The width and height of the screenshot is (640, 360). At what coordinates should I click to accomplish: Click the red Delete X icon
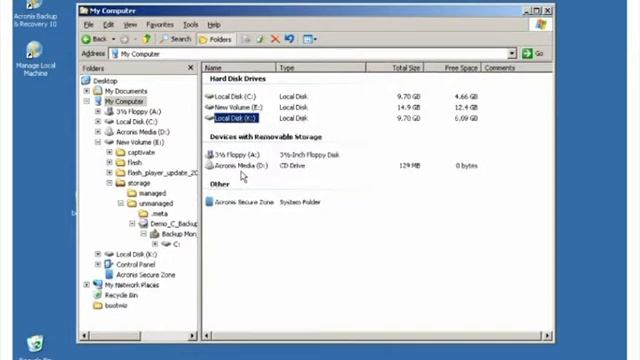(x=275, y=39)
